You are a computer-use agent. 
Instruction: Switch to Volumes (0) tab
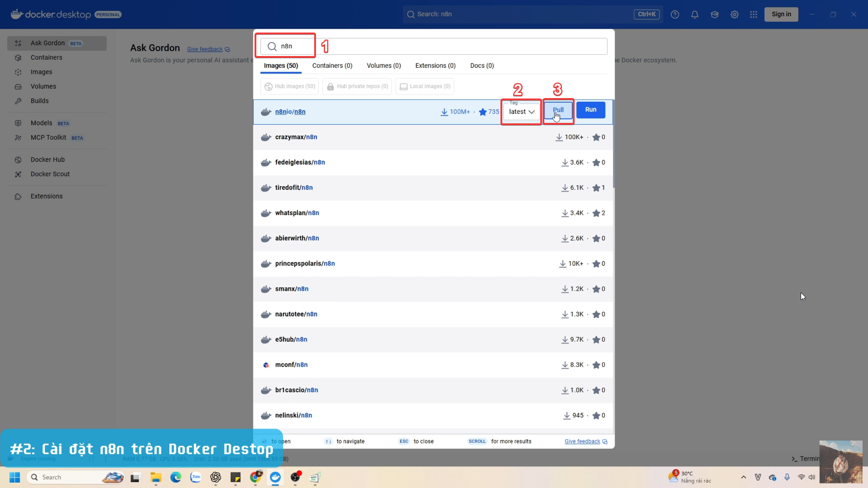384,66
